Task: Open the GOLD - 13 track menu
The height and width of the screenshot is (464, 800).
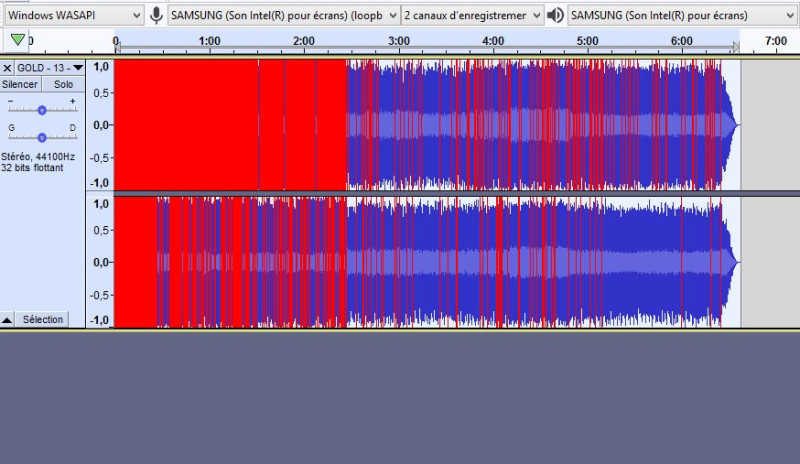Action: point(50,68)
